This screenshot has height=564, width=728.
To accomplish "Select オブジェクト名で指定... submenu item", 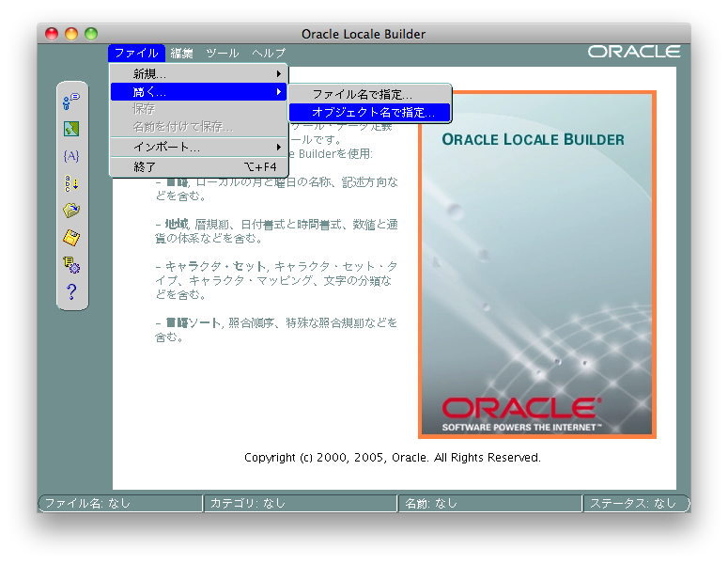I will point(369,113).
